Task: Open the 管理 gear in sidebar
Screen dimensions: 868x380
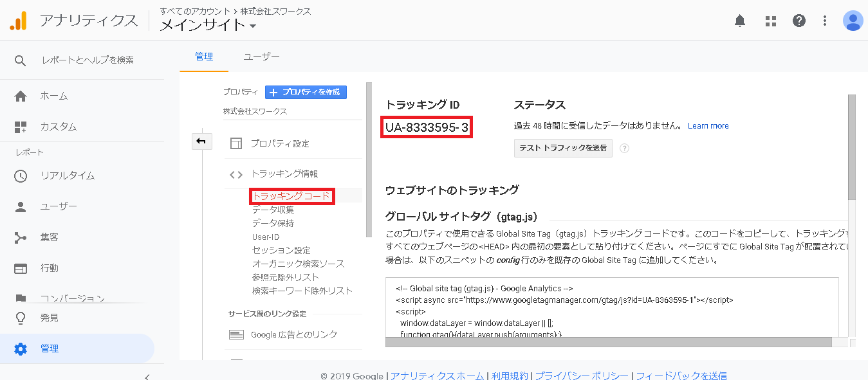Action: (x=49, y=348)
